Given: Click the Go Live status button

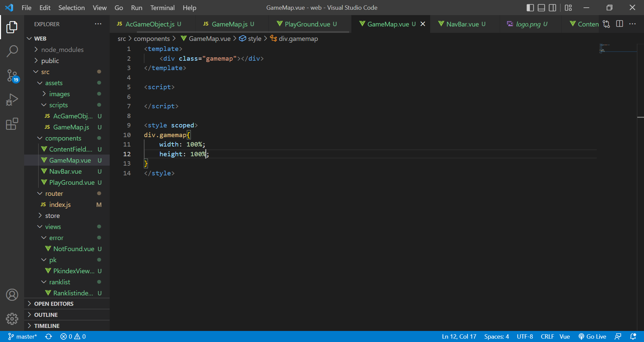Looking at the screenshot, I should [592, 336].
